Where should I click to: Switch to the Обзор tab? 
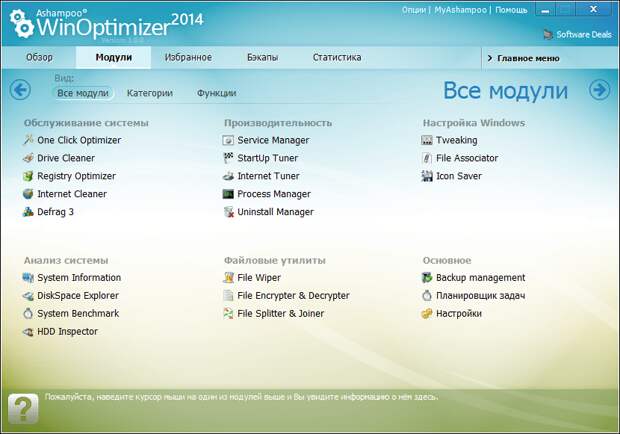click(x=39, y=57)
